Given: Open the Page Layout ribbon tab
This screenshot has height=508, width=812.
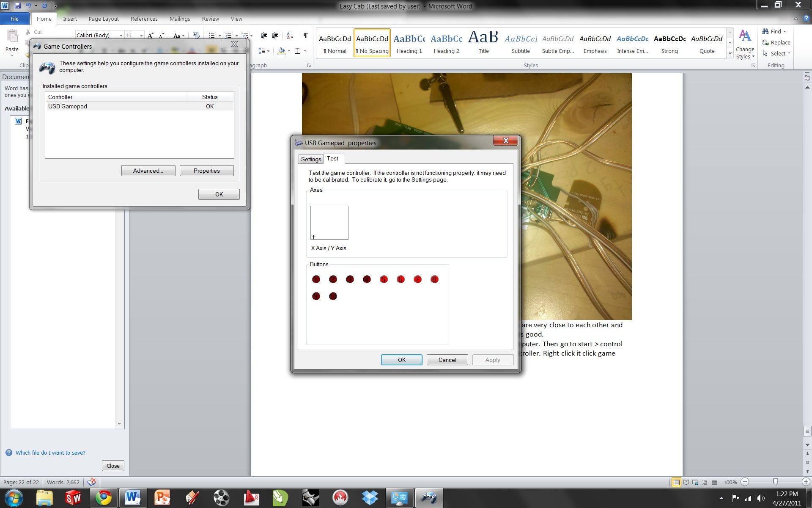Looking at the screenshot, I should [104, 19].
